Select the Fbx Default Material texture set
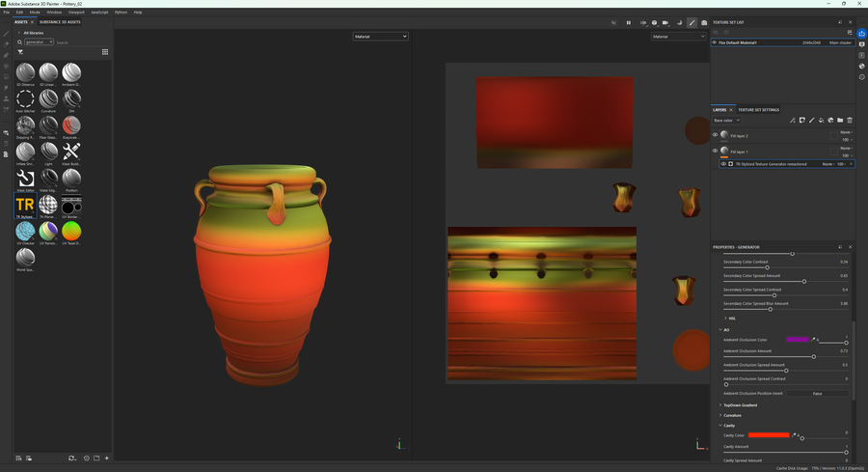The width and height of the screenshot is (868, 472). pyautogui.click(x=738, y=42)
